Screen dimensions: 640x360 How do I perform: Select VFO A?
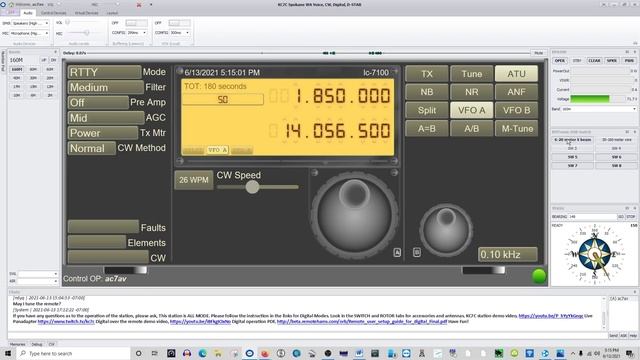pos(471,110)
